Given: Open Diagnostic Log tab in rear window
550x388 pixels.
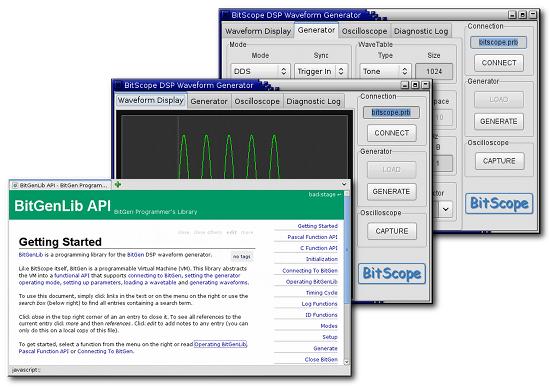Looking at the screenshot, I should (421, 31).
